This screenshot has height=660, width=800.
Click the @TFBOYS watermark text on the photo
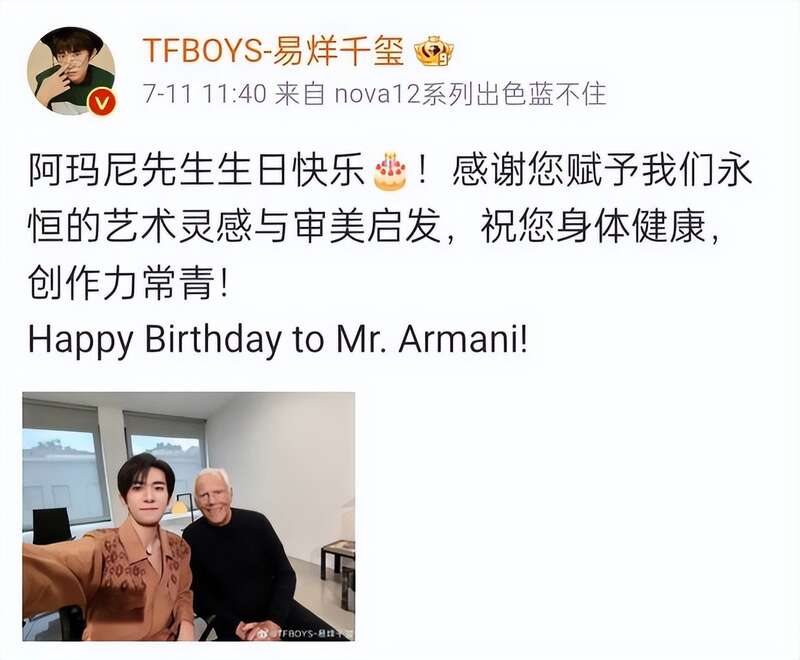[310, 633]
